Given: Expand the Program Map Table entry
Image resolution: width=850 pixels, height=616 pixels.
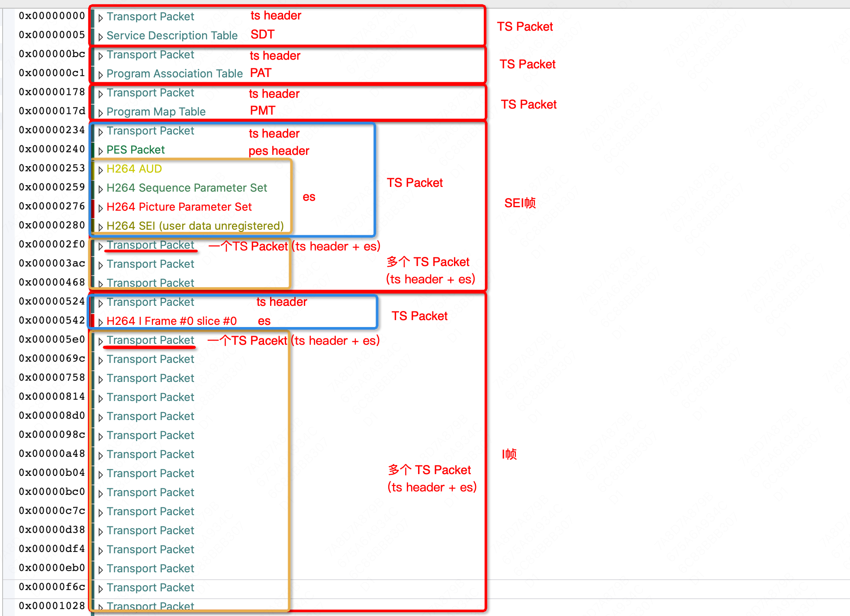Looking at the screenshot, I should [100, 112].
